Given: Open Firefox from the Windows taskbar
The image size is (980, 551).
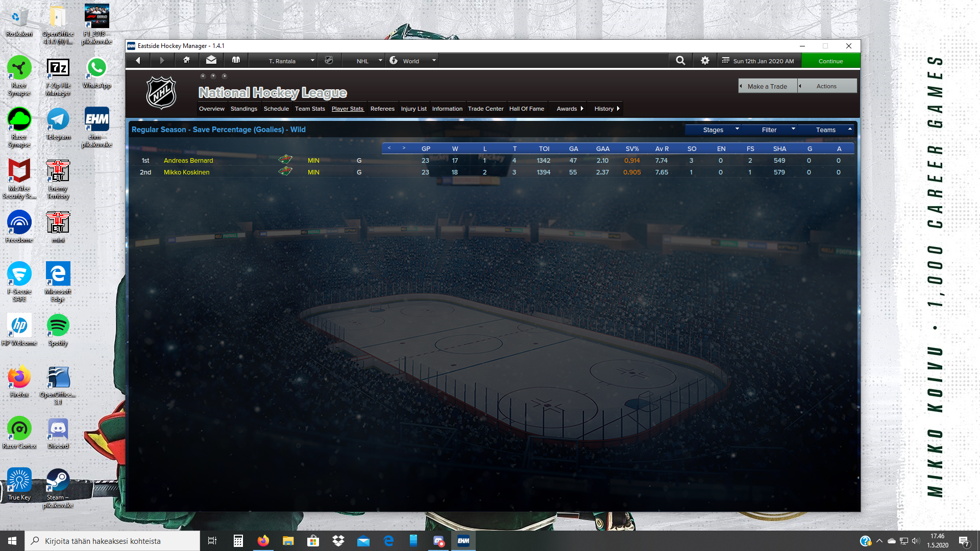Looking at the screenshot, I should pyautogui.click(x=263, y=541).
